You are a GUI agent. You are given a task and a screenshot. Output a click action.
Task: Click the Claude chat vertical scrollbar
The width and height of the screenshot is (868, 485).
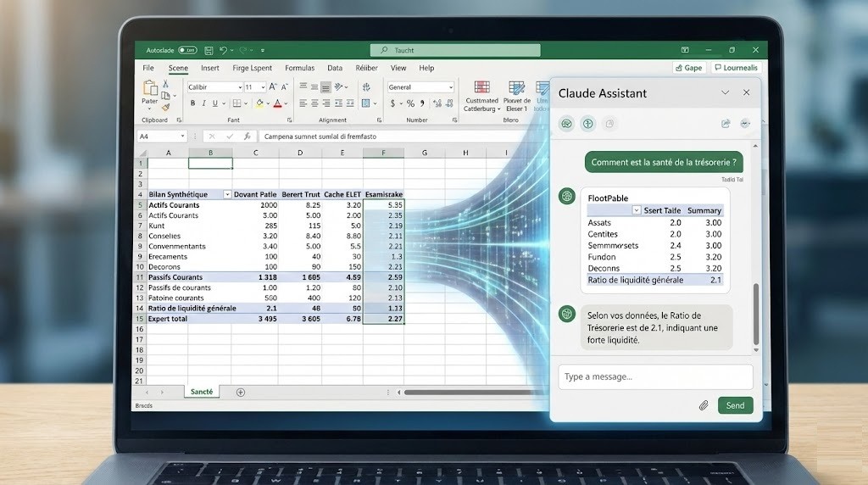pos(755,315)
